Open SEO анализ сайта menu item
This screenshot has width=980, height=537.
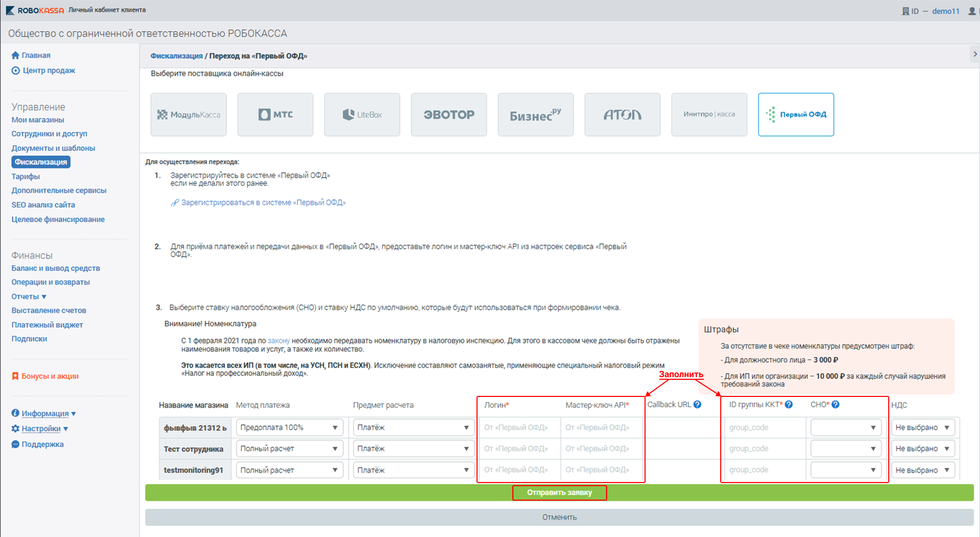[43, 205]
